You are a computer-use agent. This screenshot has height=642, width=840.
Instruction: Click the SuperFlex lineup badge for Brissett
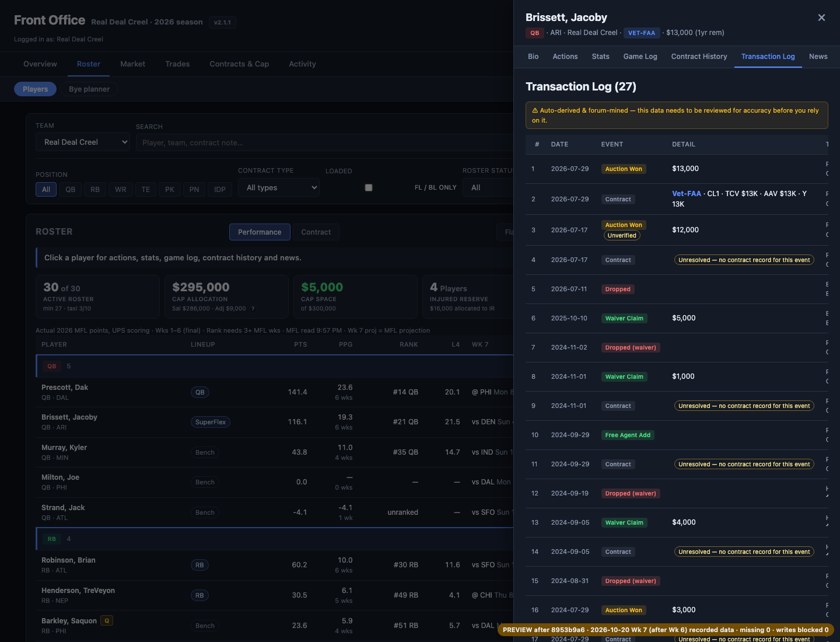click(211, 422)
